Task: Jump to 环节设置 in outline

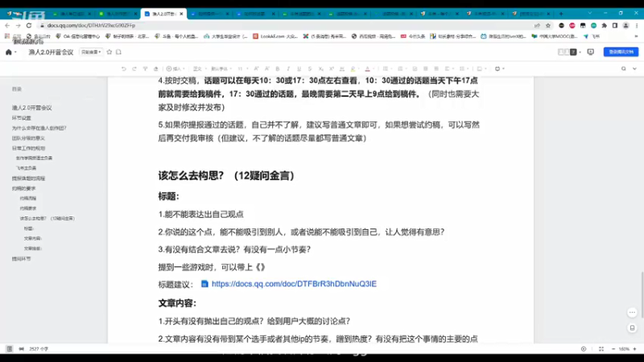Action: pos(22,118)
